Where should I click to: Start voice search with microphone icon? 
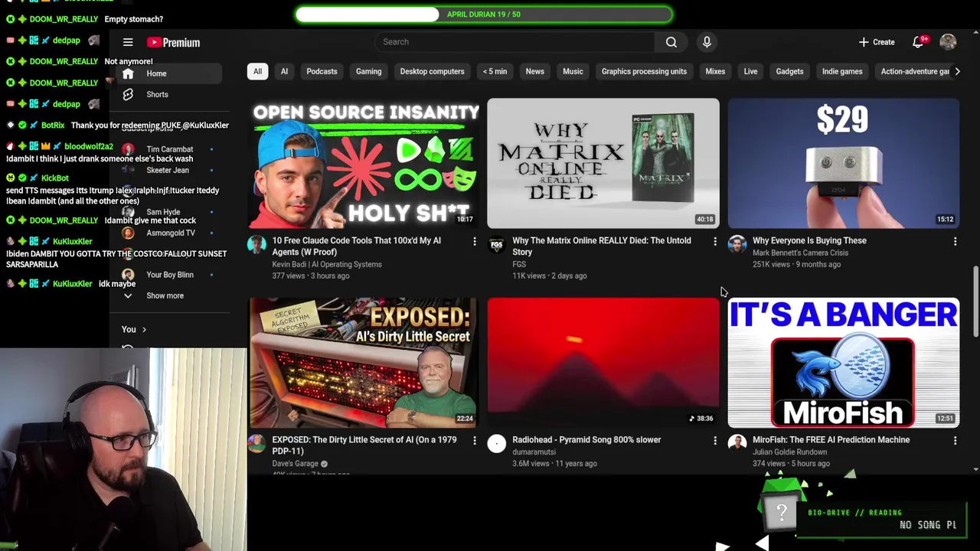tap(707, 42)
